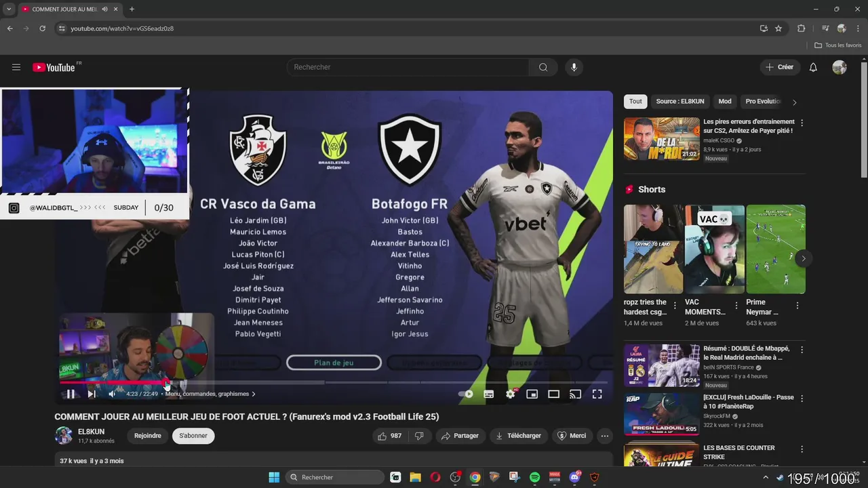Image resolution: width=868 pixels, height=488 pixels.
Task: Select the 'Pro Evolution' filter chip
Action: 763,102
